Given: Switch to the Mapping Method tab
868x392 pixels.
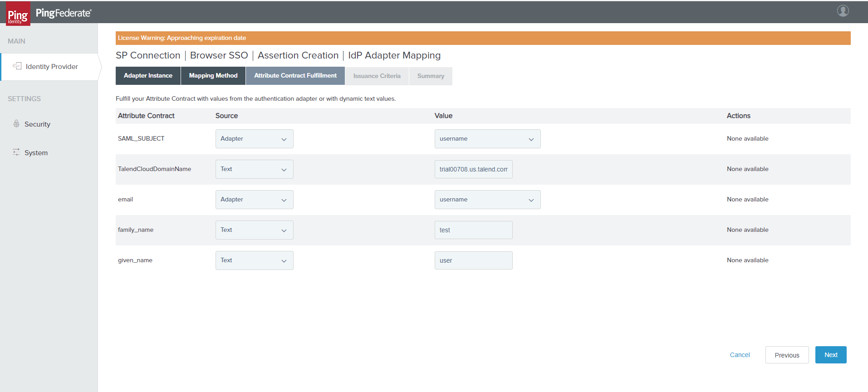Looking at the screenshot, I should [213, 76].
